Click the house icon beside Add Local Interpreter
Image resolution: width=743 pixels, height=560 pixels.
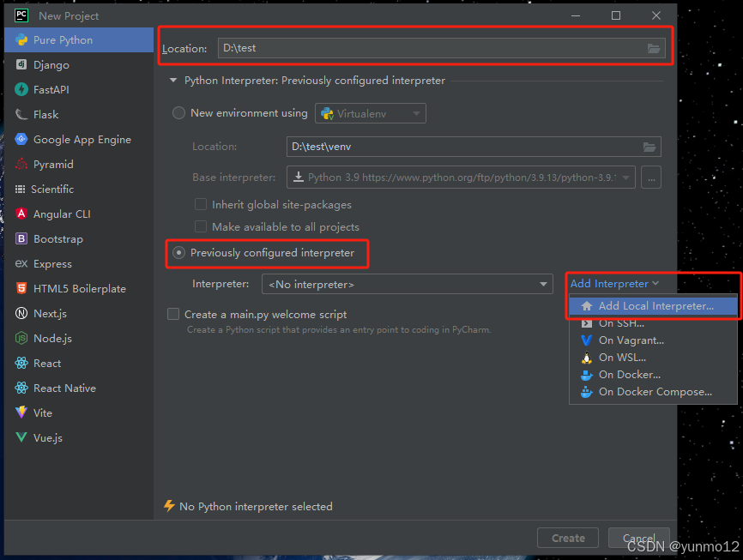pos(587,306)
